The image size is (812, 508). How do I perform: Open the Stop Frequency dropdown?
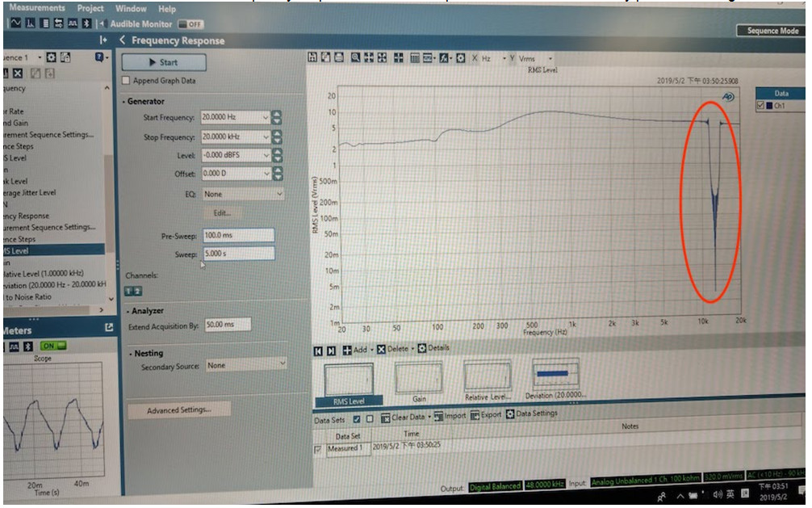tap(266, 136)
